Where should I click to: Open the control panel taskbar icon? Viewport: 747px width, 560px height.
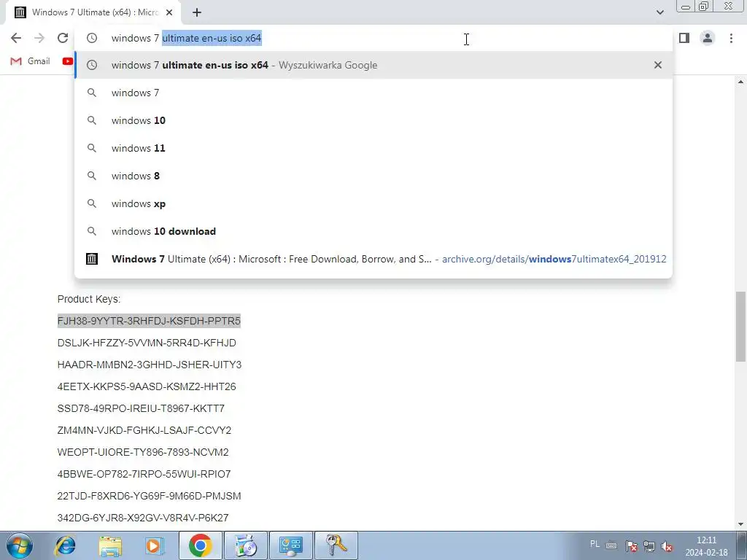[x=290, y=545]
